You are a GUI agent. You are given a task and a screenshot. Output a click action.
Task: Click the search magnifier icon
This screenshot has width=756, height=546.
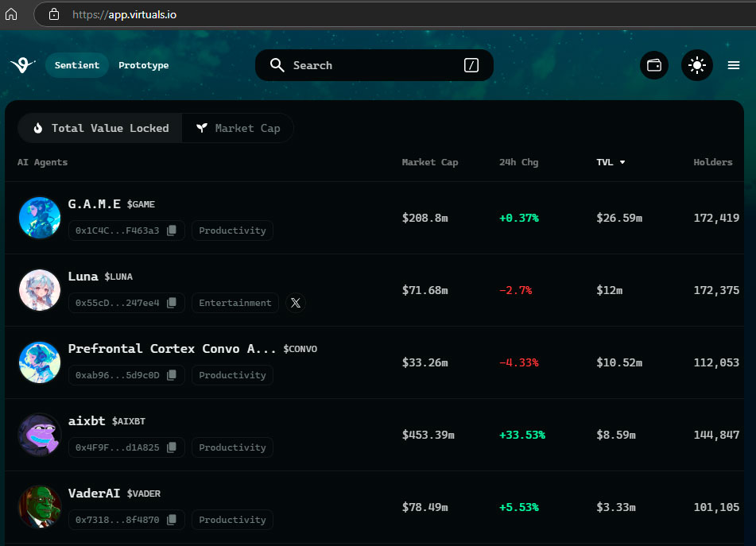(x=277, y=65)
